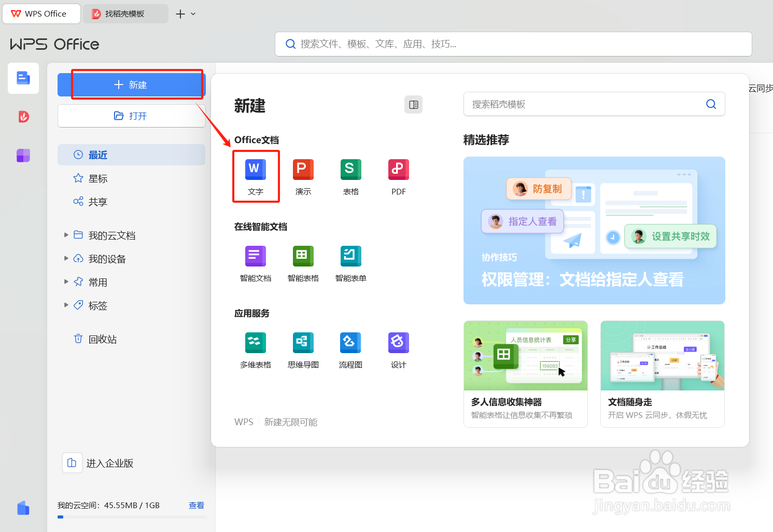
Task: Click the 打开 button
Action: pyautogui.click(x=131, y=116)
